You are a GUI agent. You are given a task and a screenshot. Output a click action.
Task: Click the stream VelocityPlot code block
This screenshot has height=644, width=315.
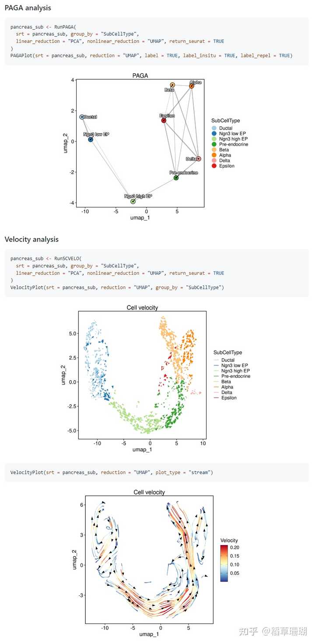(157, 472)
